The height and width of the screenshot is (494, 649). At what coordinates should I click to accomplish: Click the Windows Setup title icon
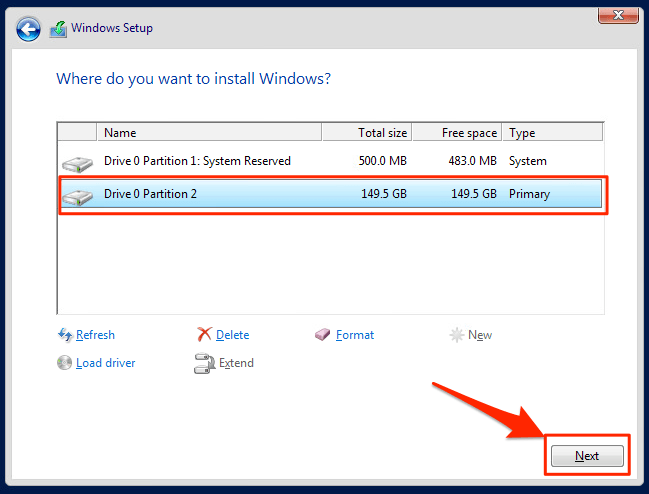pyautogui.click(x=58, y=28)
